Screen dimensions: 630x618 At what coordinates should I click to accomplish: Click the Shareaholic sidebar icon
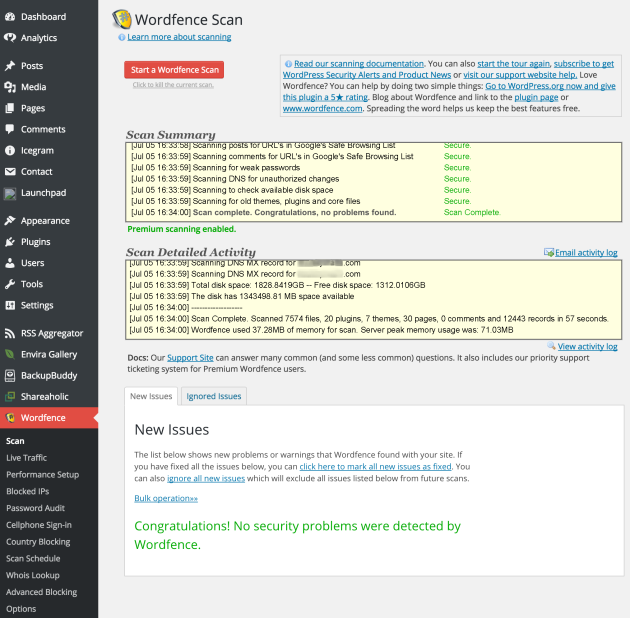[x=10, y=397]
